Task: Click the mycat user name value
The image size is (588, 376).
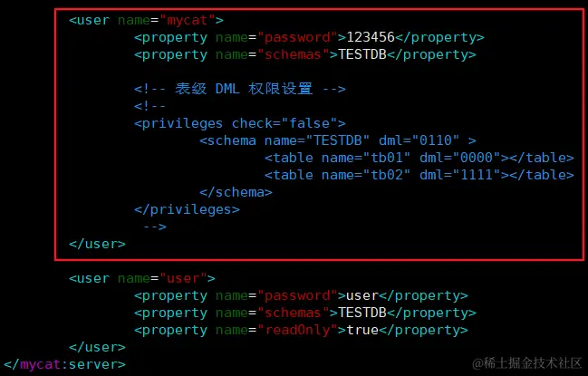Action: coord(188,20)
